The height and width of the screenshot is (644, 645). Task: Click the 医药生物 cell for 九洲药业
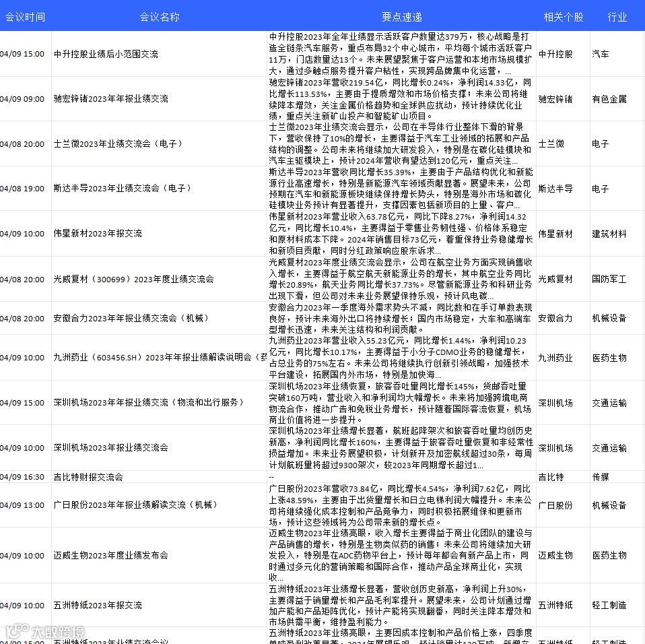tap(609, 358)
